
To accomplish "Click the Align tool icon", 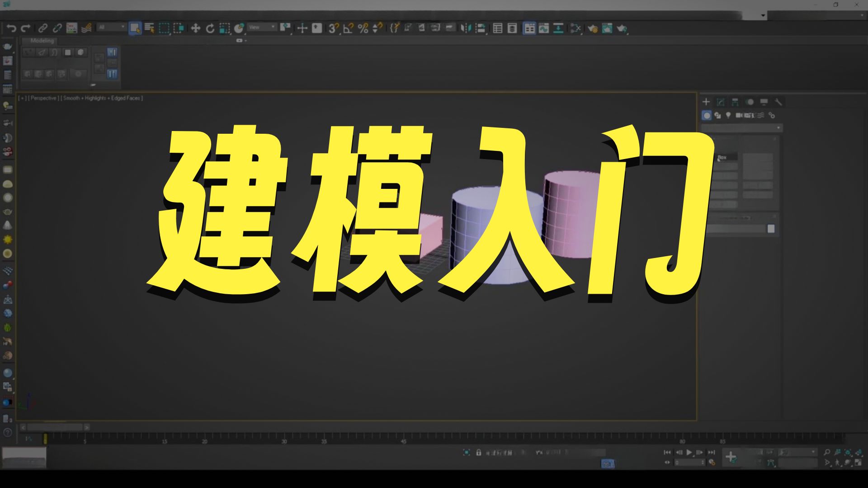I will click(x=480, y=28).
